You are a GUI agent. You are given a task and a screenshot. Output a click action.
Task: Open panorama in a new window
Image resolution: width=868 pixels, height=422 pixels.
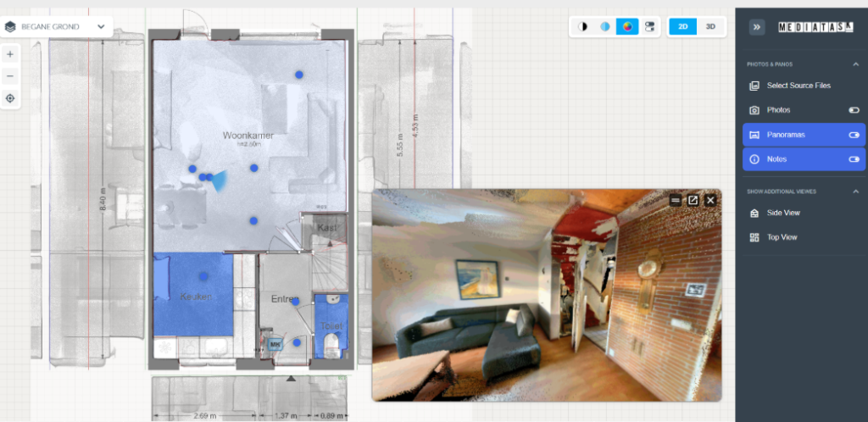tap(693, 200)
